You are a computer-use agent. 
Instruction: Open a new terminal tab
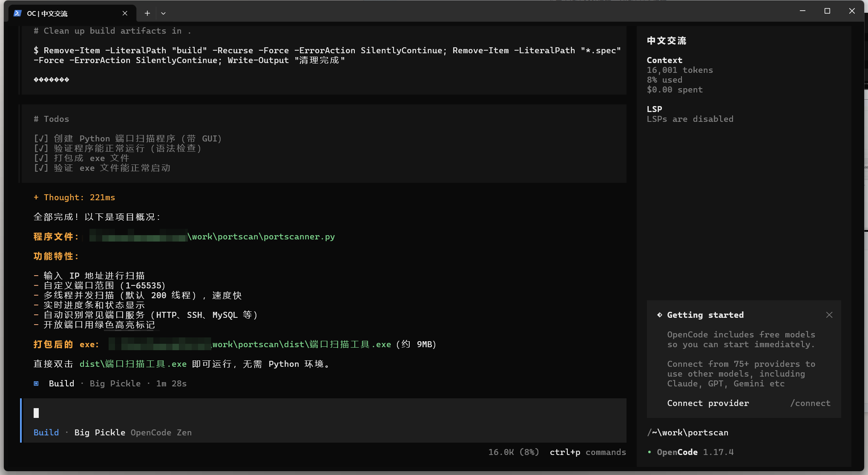click(147, 13)
